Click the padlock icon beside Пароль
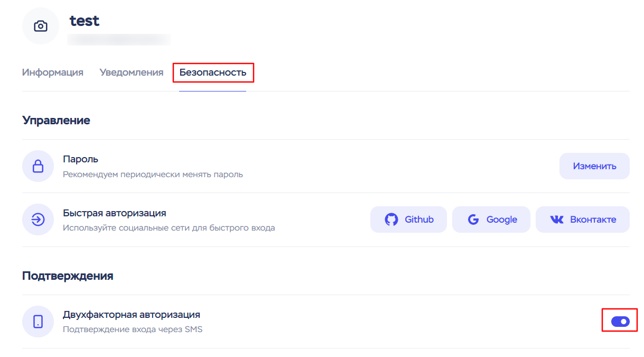 click(38, 167)
